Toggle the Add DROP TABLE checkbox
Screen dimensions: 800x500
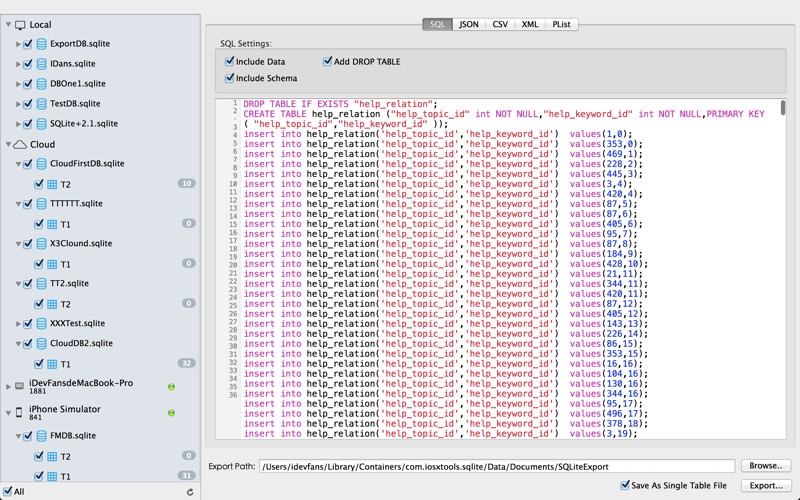coord(328,61)
